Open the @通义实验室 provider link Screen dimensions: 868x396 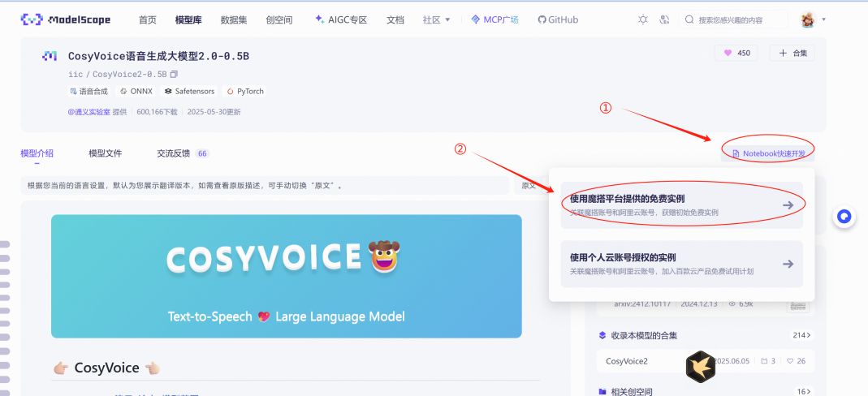click(89, 112)
